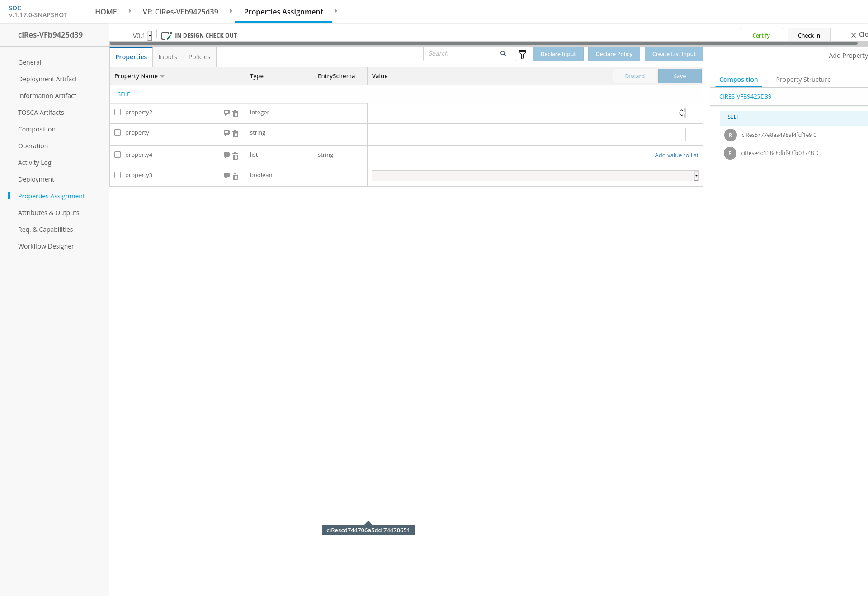Delete property4 with its trash icon
Screen dimensions: 868x596
tap(235, 156)
